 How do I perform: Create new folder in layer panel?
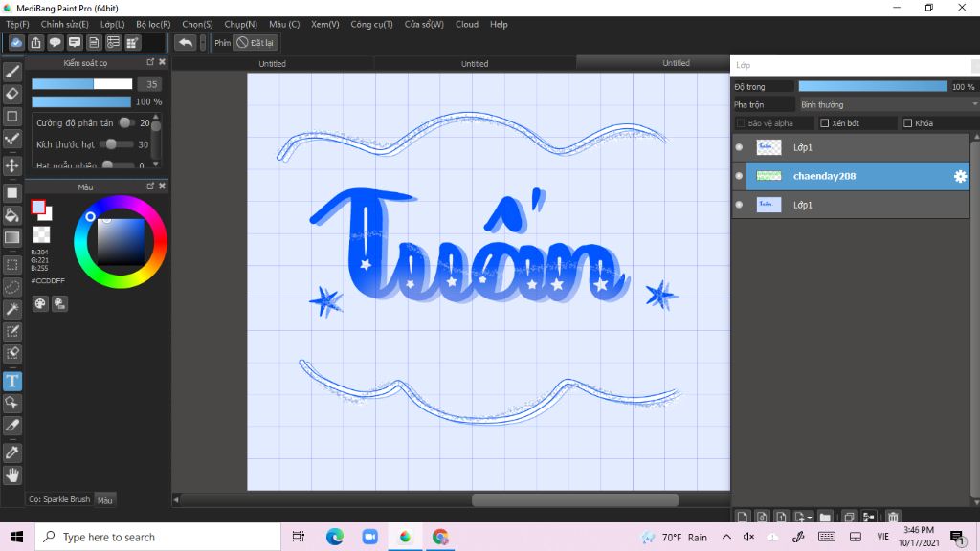click(x=825, y=517)
